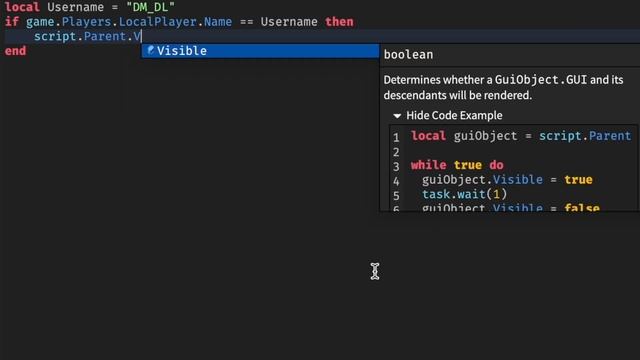Click the 'Name' property in the condition

point(218,22)
